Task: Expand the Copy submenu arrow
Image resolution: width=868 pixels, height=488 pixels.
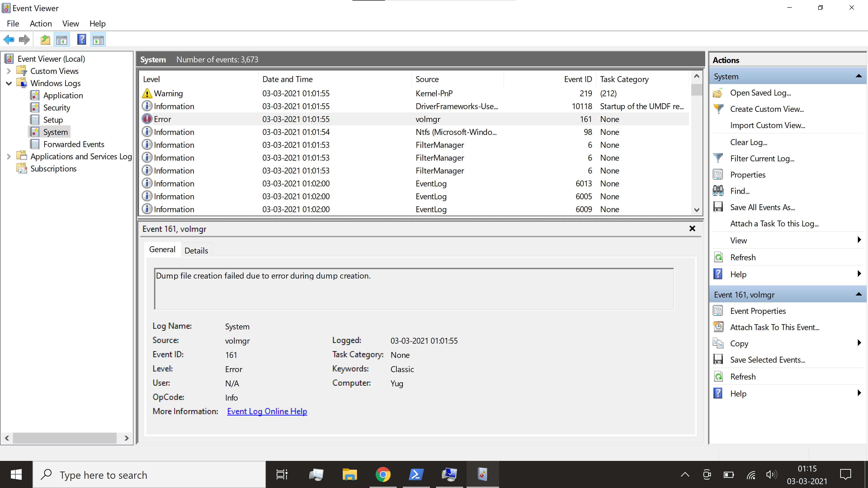Action: pyautogui.click(x=859, y=343)
